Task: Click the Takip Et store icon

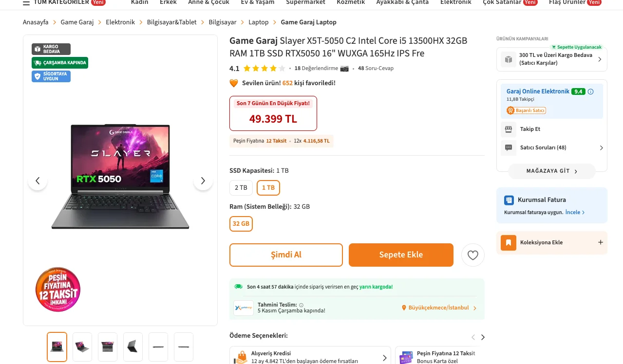Action: point(509,129)
